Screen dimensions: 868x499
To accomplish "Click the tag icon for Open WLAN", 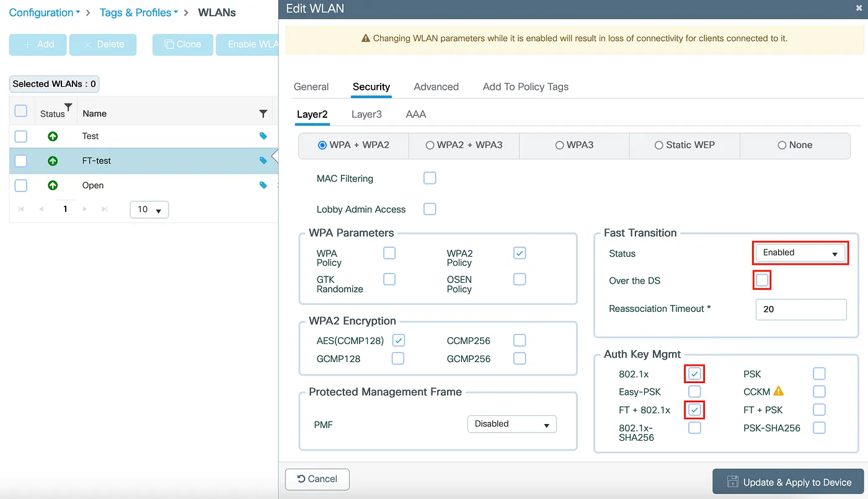I will [x=263, y=185].
